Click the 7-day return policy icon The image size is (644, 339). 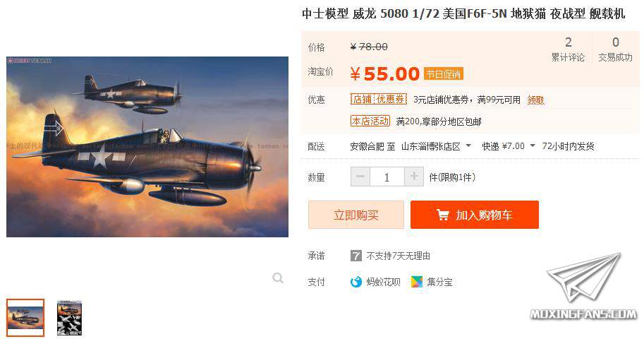356,256
